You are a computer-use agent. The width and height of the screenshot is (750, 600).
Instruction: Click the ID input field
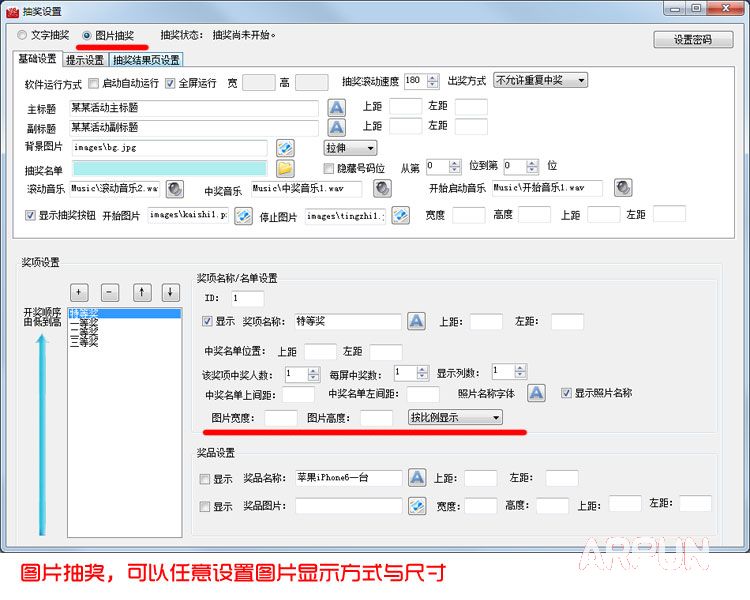click(x=247, y=298)
